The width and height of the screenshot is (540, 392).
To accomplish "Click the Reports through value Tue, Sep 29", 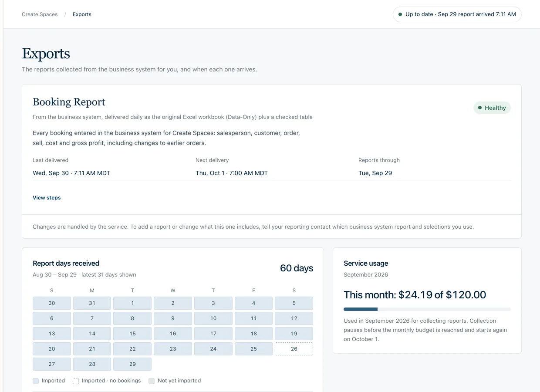I will pos(375,173).
